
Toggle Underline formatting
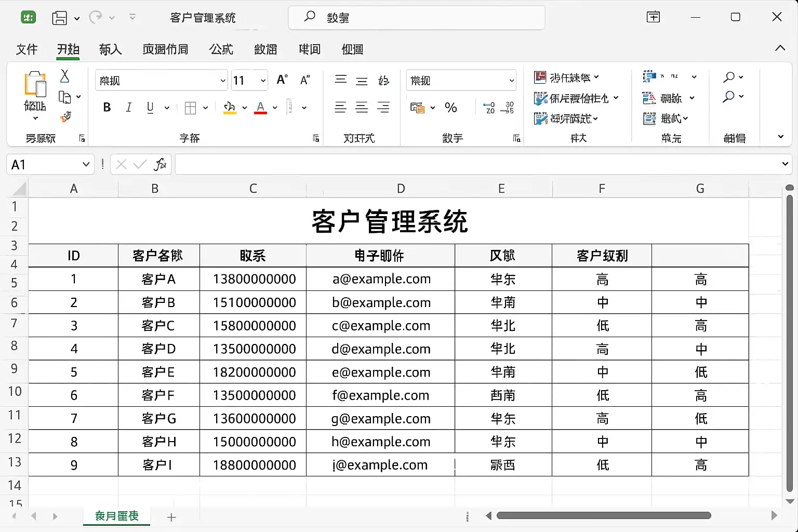click(x=150, y=108)
